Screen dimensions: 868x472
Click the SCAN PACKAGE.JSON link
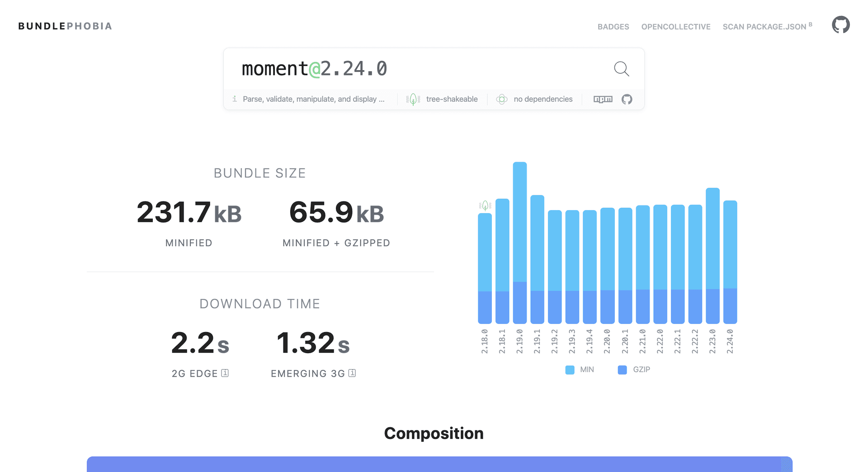pos(764,27)
